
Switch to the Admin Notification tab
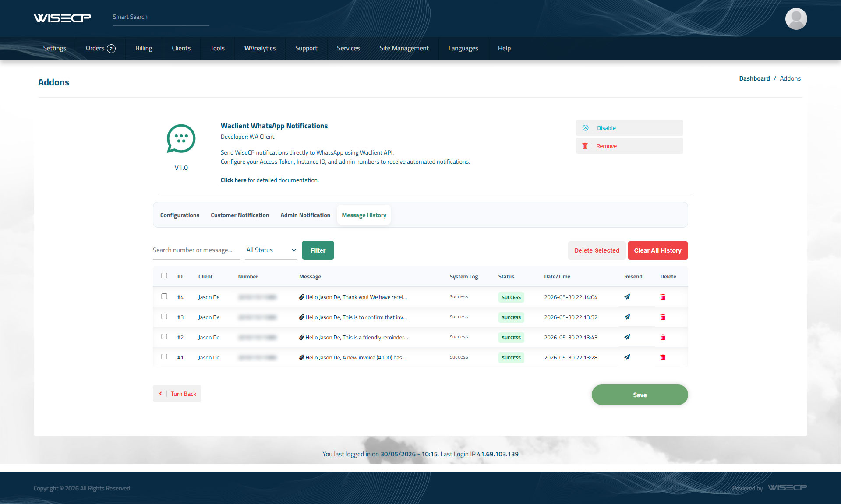[x=305, y=215]
